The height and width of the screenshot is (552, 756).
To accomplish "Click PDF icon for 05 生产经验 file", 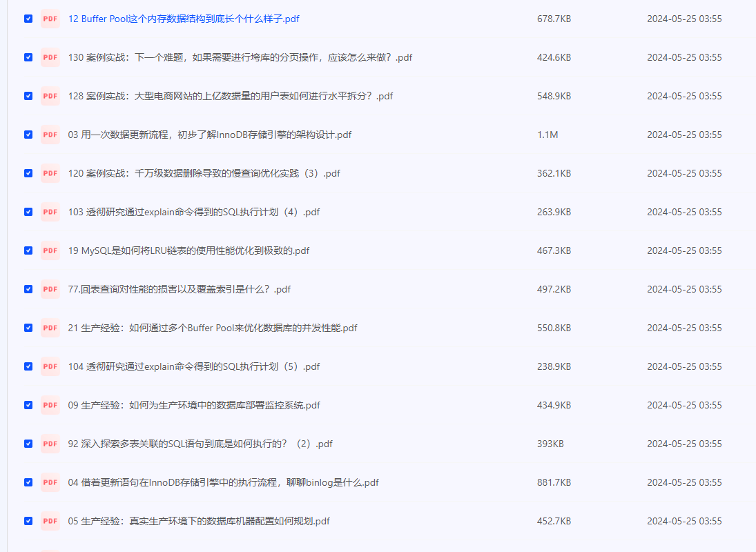I will [50, 522].
